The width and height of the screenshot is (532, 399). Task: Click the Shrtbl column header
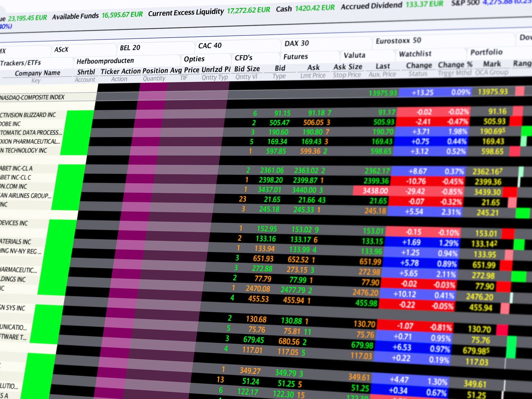pos(86,72)
